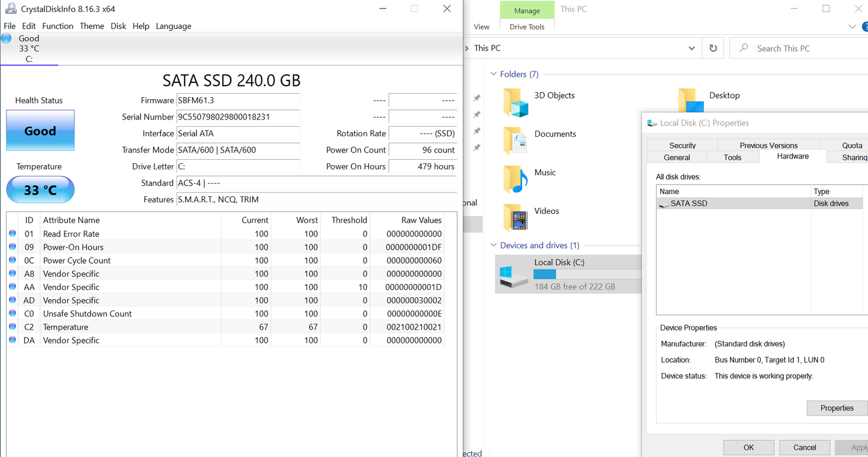Click Cancel in Local Disk Properties
The height and width of the screenshot is (457, 868).
(x=804, y=447)
